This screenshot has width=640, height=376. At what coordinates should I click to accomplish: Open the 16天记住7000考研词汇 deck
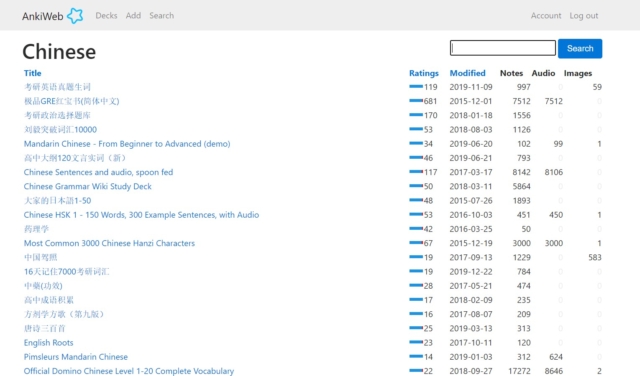pos(67,271)
